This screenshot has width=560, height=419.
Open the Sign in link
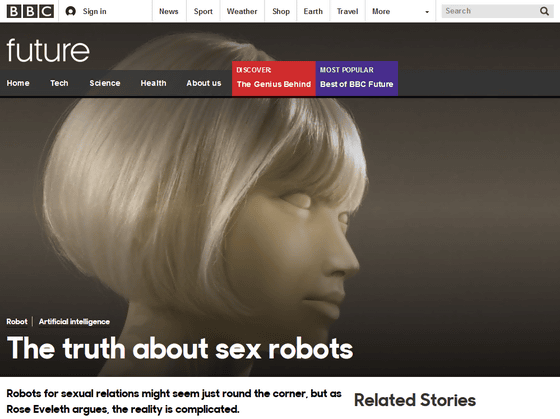point(95,11)
